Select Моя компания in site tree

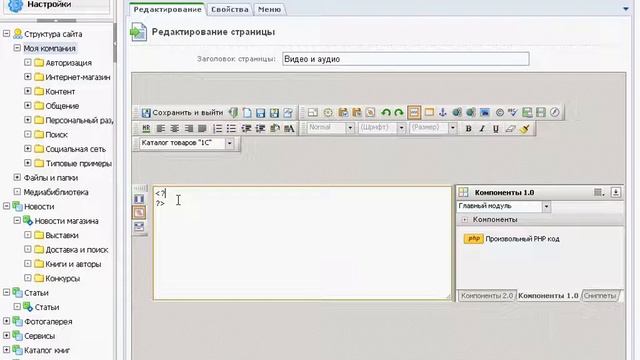pyautogui.click(x=49, y=48)
